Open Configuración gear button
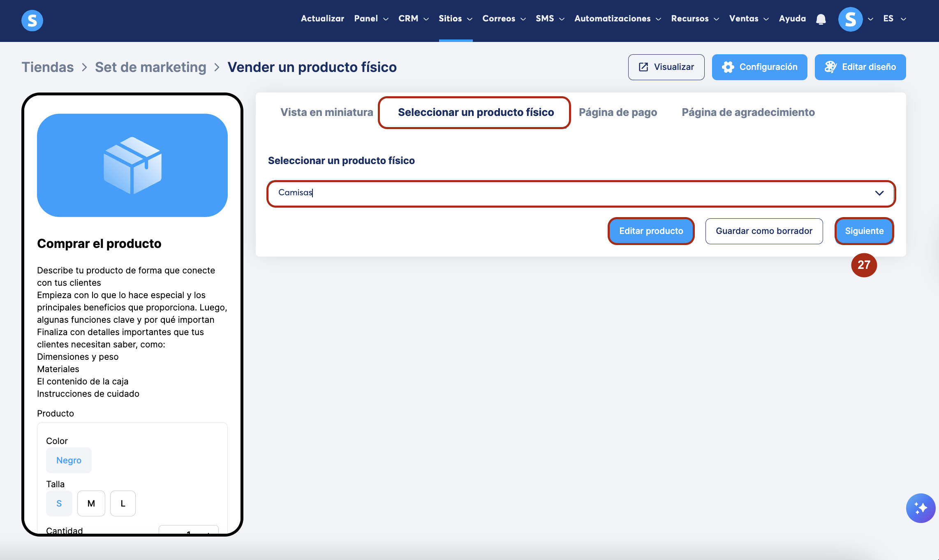This screenshot has height=560, width=939. click(759, 67)
